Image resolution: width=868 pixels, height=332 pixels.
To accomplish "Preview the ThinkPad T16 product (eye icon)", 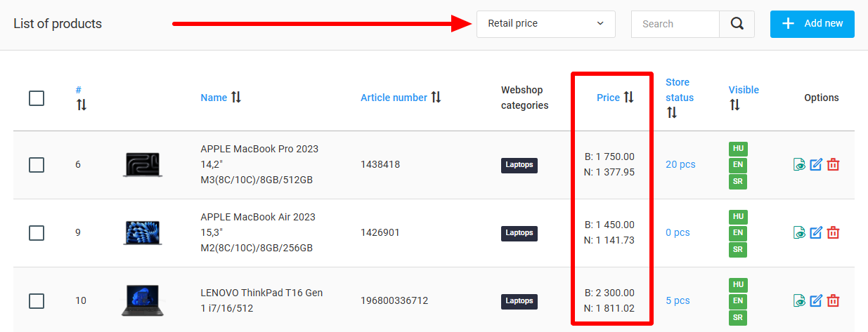I will pyautogui.click(x=799, y=300).
